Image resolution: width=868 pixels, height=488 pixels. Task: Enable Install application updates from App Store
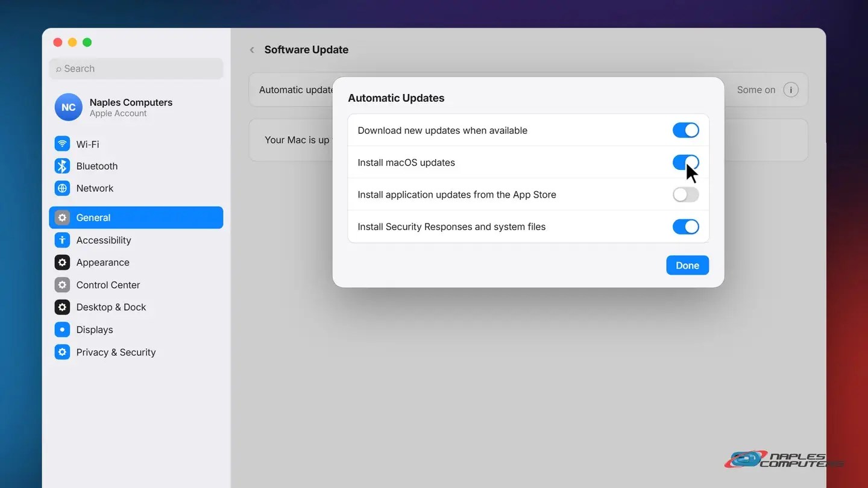pyautogui.click(x=686, y=195)
